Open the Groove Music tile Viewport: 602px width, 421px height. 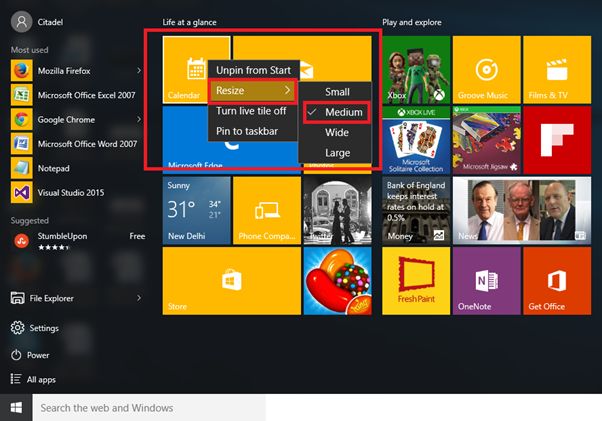tap(486, 70)
